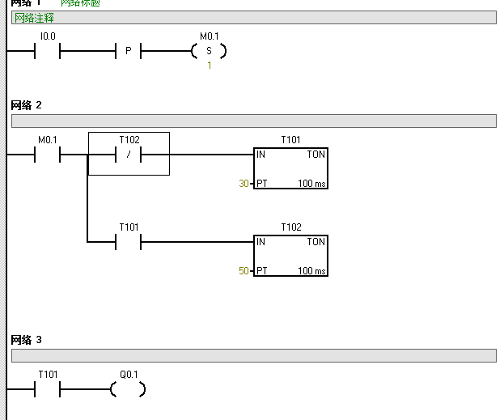Screen dimensions: 504x420
Task: Select the M0.1 set coil
Action: pos(209,52)
